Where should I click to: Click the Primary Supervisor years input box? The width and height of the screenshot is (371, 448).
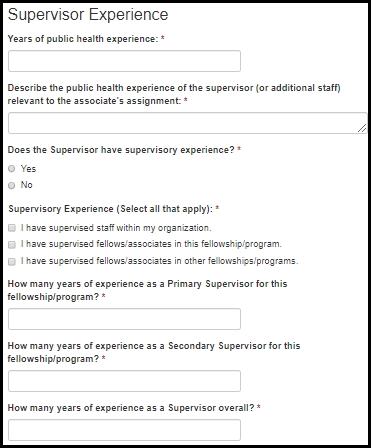[x=124, y=319]
